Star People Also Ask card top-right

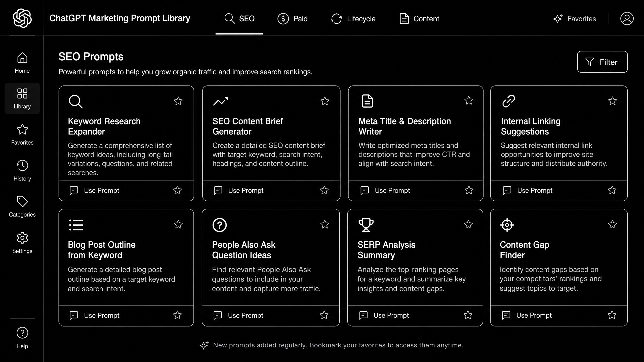325,224
